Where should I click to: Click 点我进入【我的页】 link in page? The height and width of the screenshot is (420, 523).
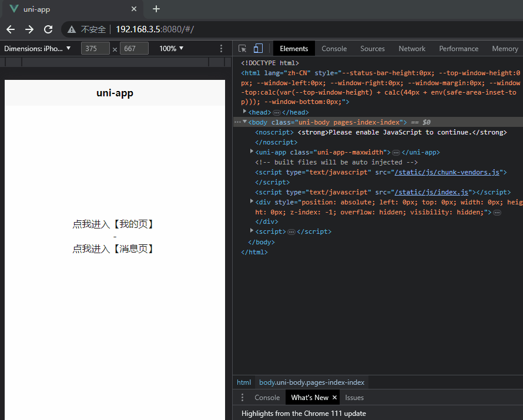pos(114,224)
